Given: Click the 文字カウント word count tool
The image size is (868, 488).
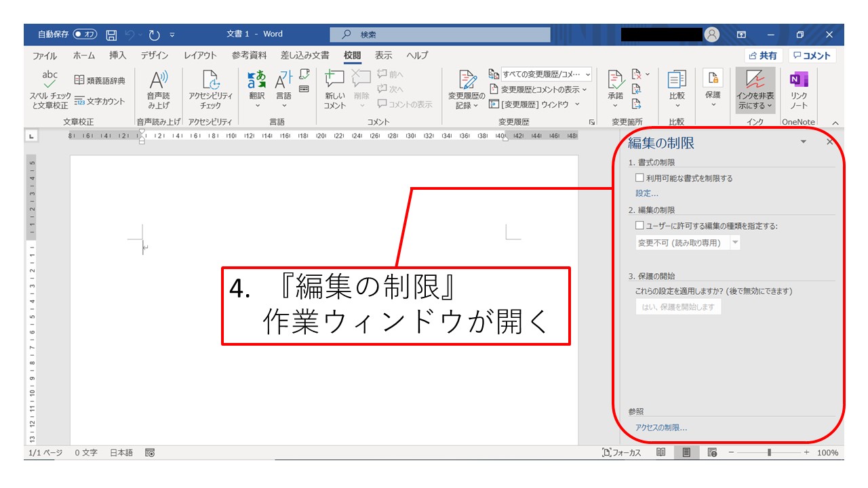Looking at the screenshot, I should tap(100, 101).
